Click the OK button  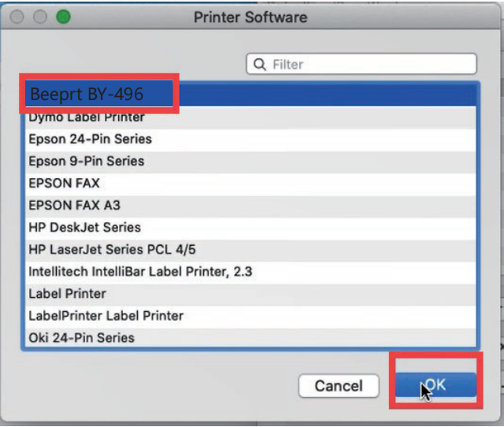click(435, 384)
